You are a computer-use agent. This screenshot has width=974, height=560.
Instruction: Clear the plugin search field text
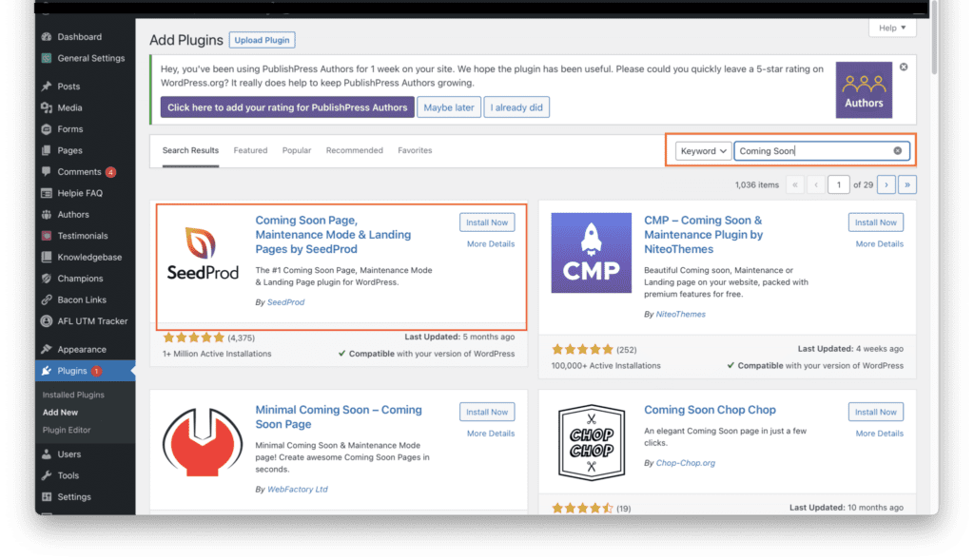pyautogui.click(x=897, y=151)
